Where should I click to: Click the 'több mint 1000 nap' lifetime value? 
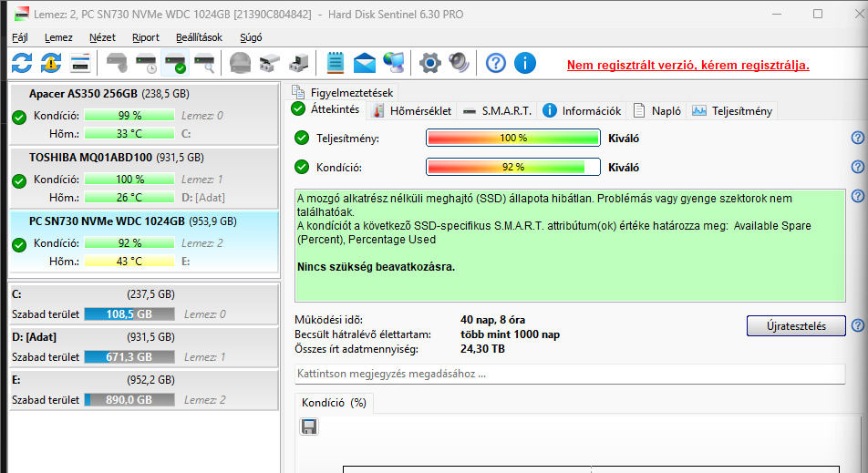pos(510,334)
